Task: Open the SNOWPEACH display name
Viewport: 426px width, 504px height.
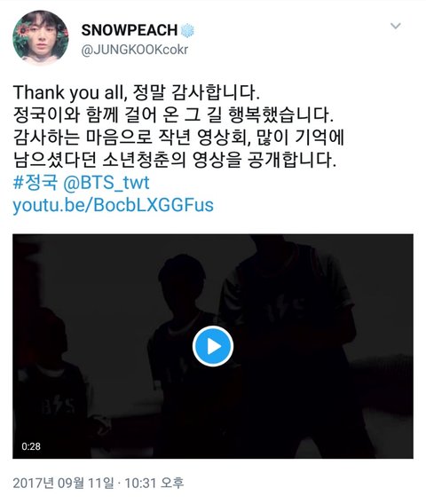Action: [x=130, y=30]
